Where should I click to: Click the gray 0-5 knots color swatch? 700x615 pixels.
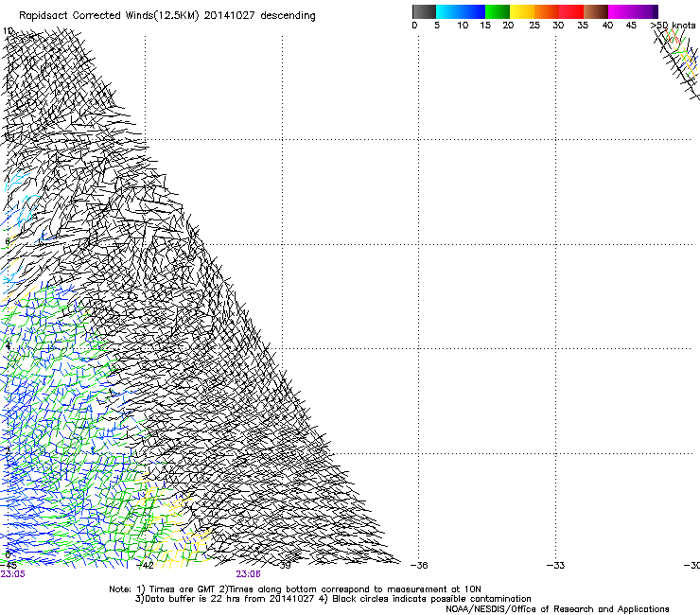point(424,11)
